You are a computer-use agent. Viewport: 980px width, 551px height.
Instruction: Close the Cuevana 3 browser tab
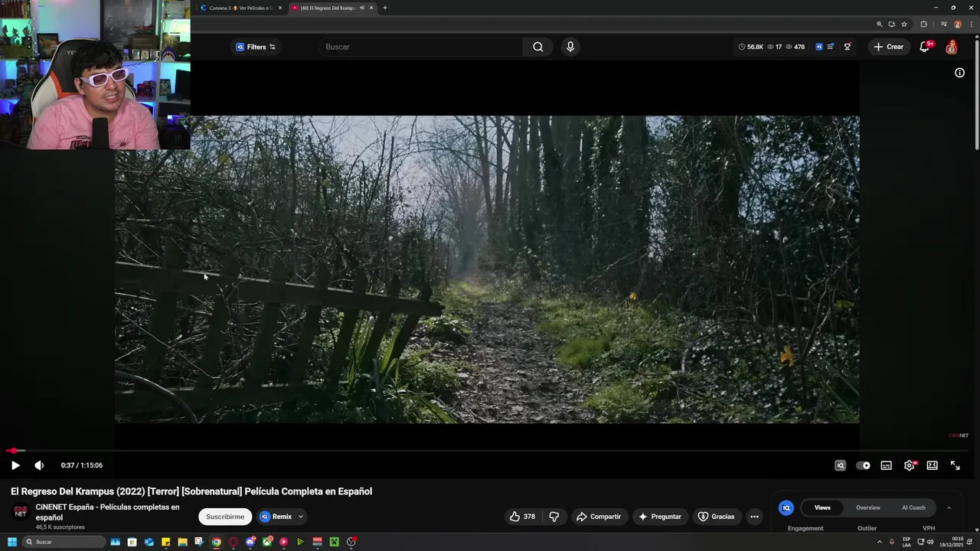click(280, 8)
